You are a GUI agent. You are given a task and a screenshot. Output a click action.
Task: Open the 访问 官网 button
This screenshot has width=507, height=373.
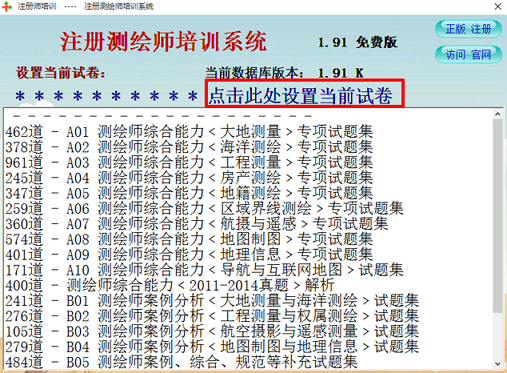[x=468, y=54]
